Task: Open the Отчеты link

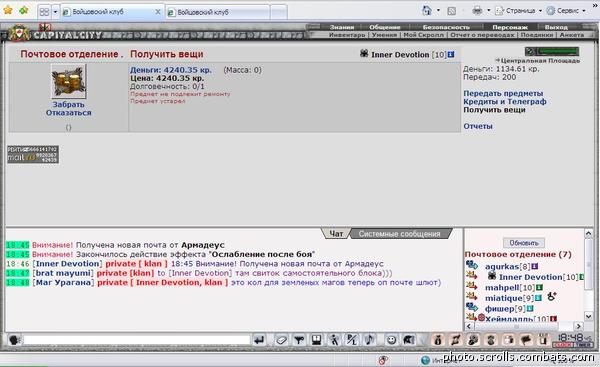Action: (478, 126)
